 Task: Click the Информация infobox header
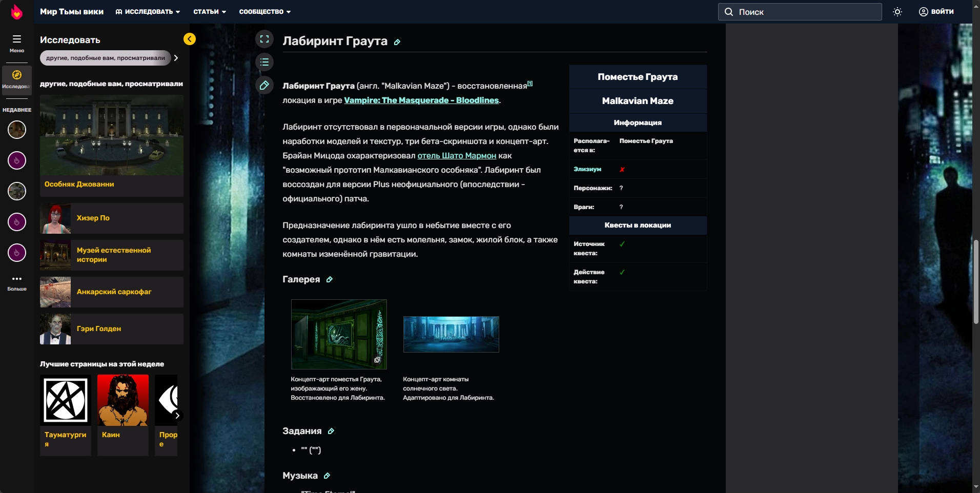(x=638, y=123)
